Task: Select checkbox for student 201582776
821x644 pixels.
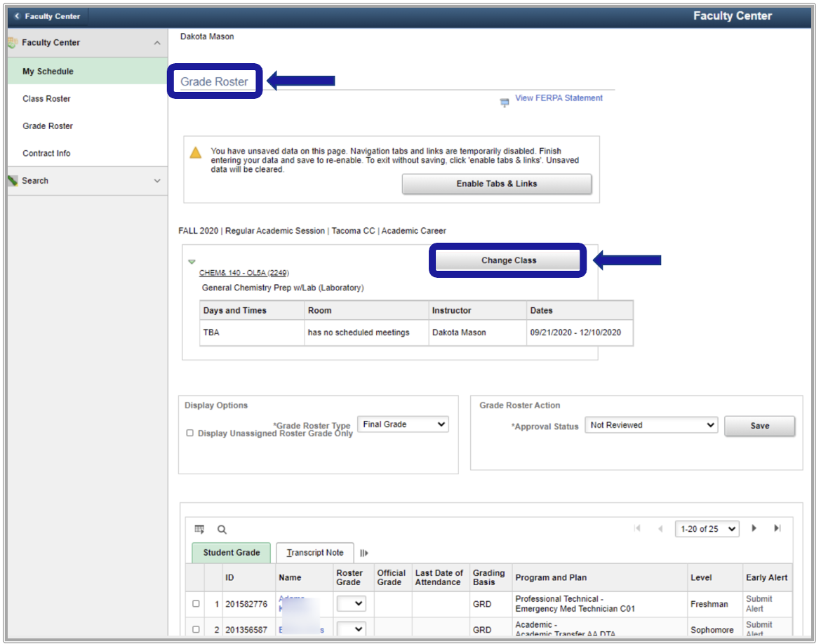Action: 196,603
